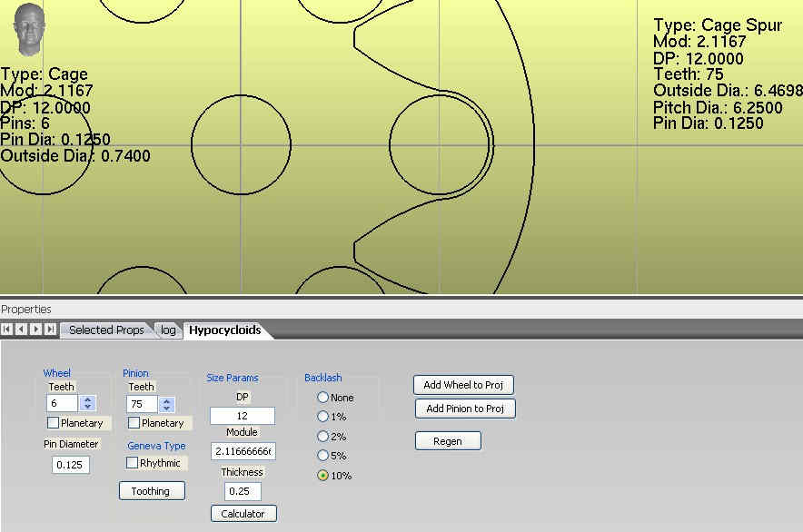Open the Calculator button
Image resolution: width=803 pixels, height=532 pixels.
pos(243,514)
